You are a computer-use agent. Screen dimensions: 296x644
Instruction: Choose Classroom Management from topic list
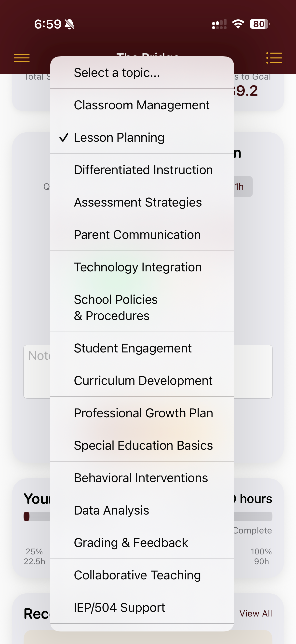click(x=142, y=105)
